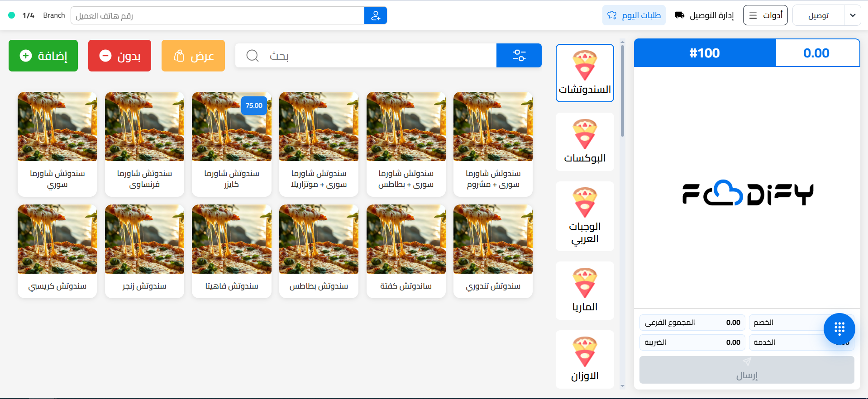Image resolution: width=868 pixels, height=399 pixels.
Task: Focus the بحث product search field
Action: click(366, 56)
